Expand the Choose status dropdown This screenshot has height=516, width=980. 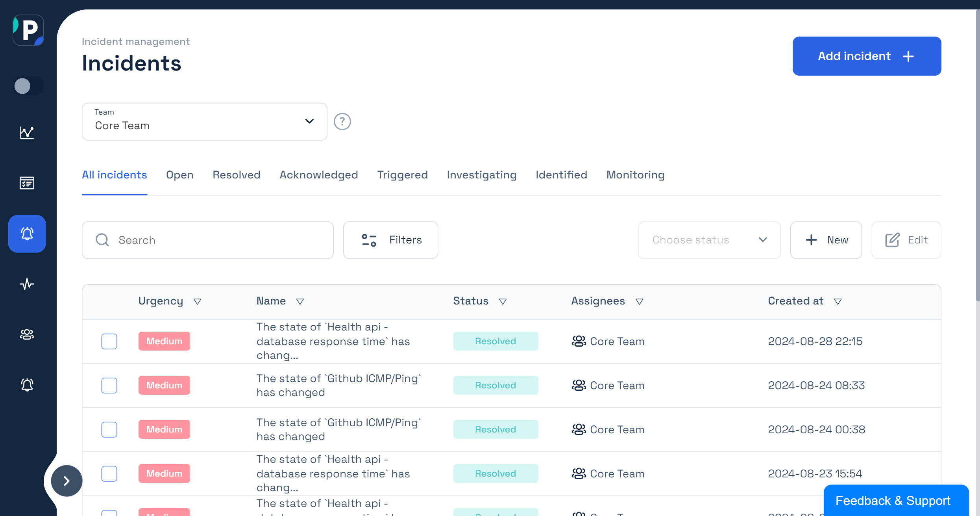click(x=709, y=240)
